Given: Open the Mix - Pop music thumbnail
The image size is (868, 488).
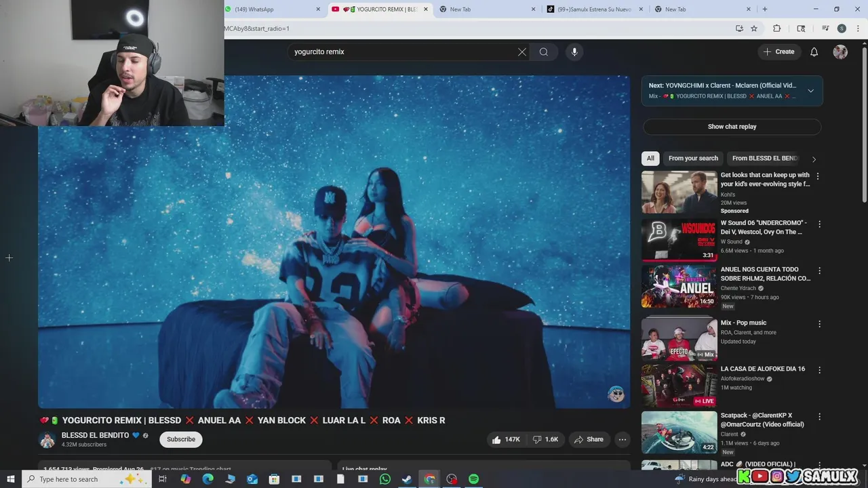Looking at the screenshot, I should coord(679,339).
